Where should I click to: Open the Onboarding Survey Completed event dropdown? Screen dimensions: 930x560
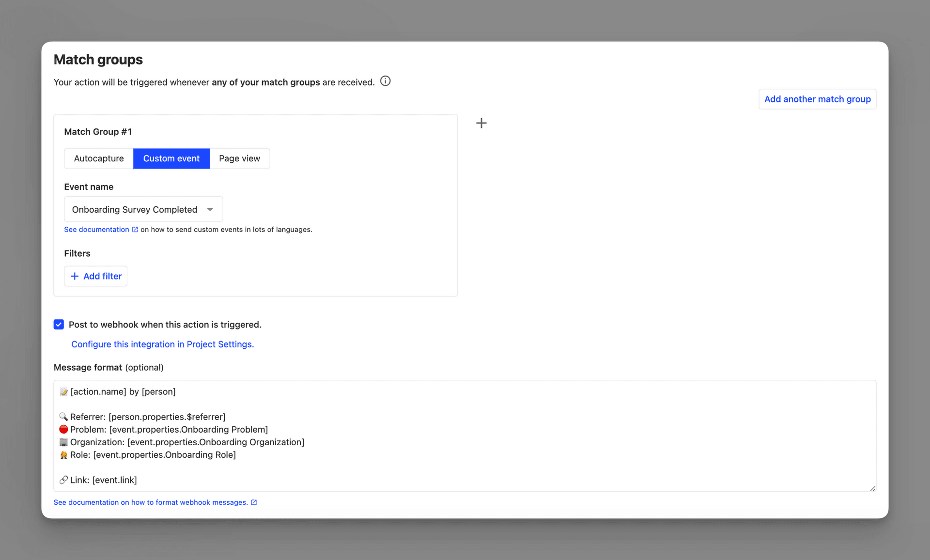(x=143, y=209)
